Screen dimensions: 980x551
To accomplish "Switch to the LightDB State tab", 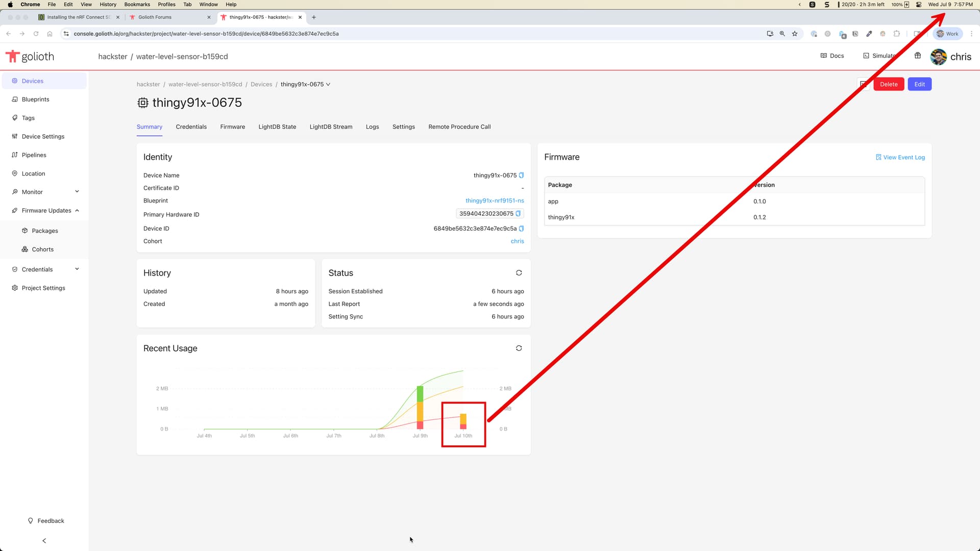I will pyautogui.click(x=277, y=127).
